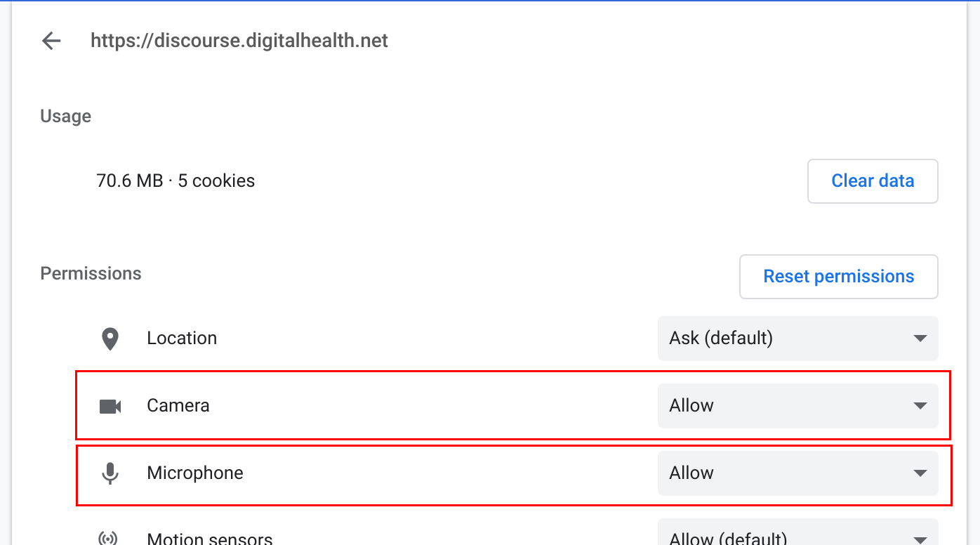980x545 pixels.
Task: Click the Microphone icon
Action: (110, 473)
